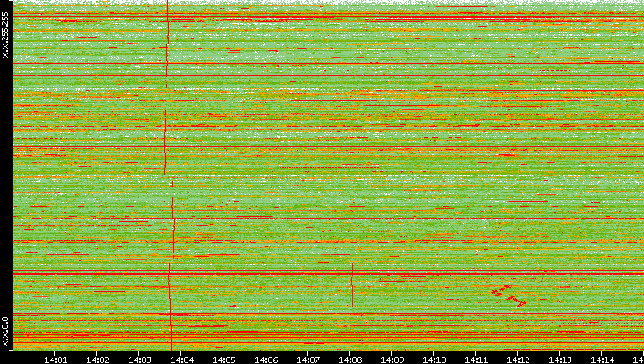Click the X.X.0.0 vertical axis label
Image resolution: width=644 pixels, height=364 pixels.
[5, 332]
